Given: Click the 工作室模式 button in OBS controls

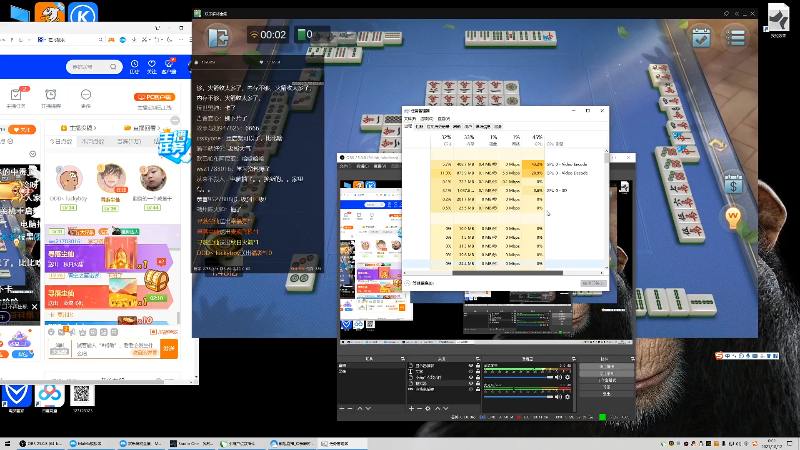Looking at the screenshot, I should pyautogui.click(x=607, y=380).
